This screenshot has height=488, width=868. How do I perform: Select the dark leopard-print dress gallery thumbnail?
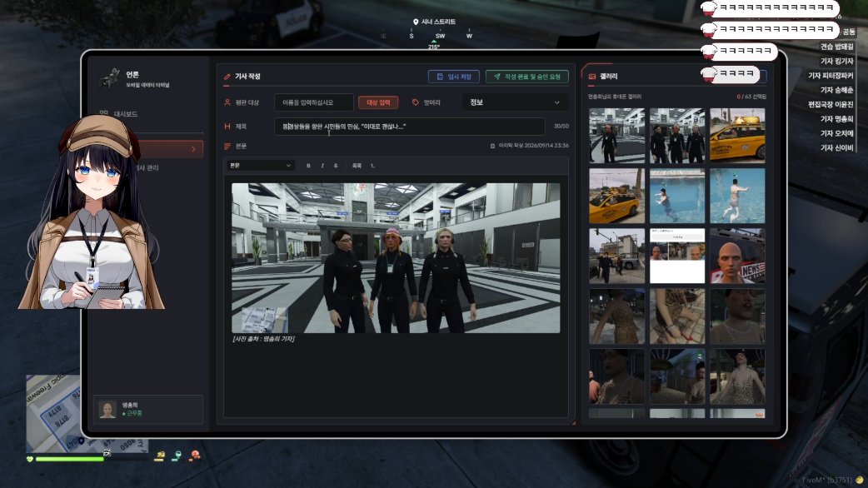(x=616, y=316)
